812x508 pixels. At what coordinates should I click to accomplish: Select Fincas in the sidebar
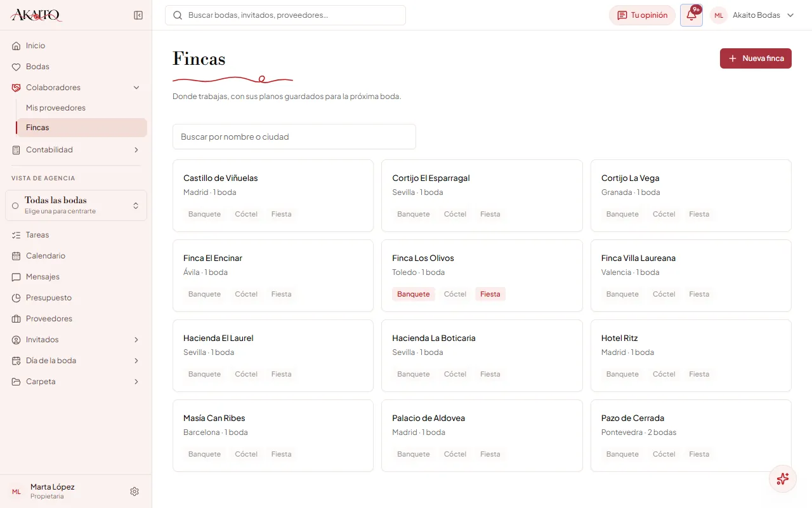[x=82, y=128]
